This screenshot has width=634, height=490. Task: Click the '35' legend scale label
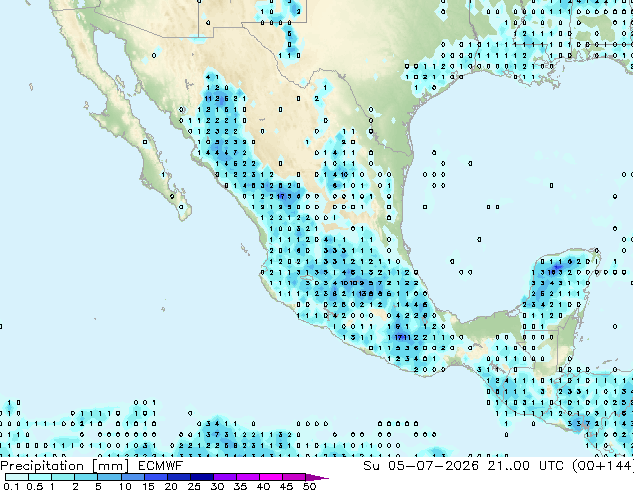(x=240, y=486)
